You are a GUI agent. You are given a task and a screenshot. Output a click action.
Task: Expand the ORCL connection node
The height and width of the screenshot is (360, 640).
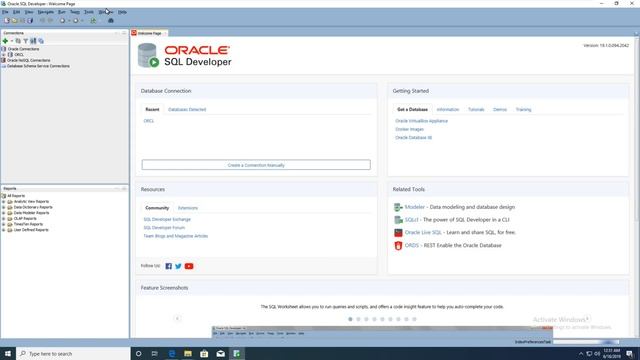[x=4, y=55]
